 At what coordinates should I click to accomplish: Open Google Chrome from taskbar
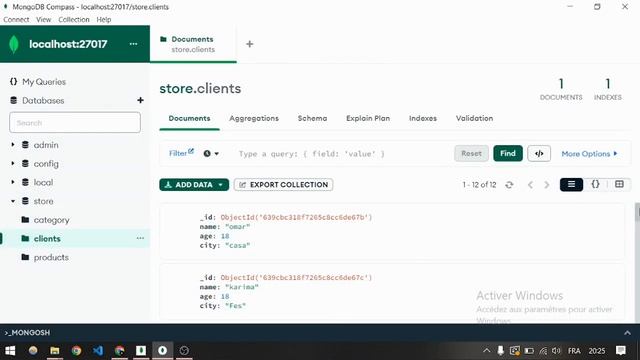click(x=76, y=351)
